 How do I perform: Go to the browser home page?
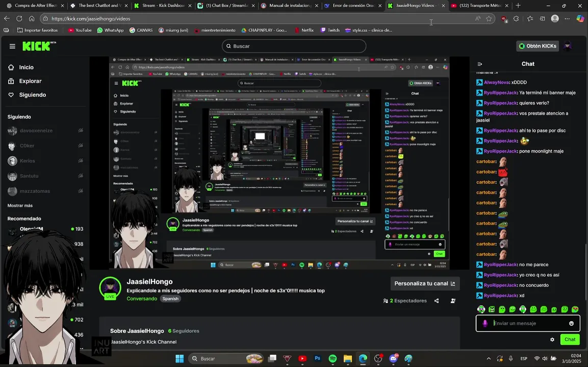pos(32,18)
